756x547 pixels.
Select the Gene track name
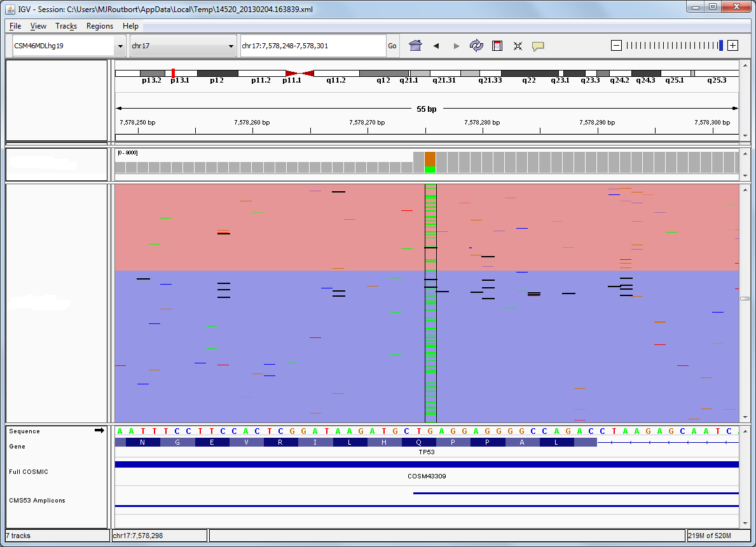(17, 446)
